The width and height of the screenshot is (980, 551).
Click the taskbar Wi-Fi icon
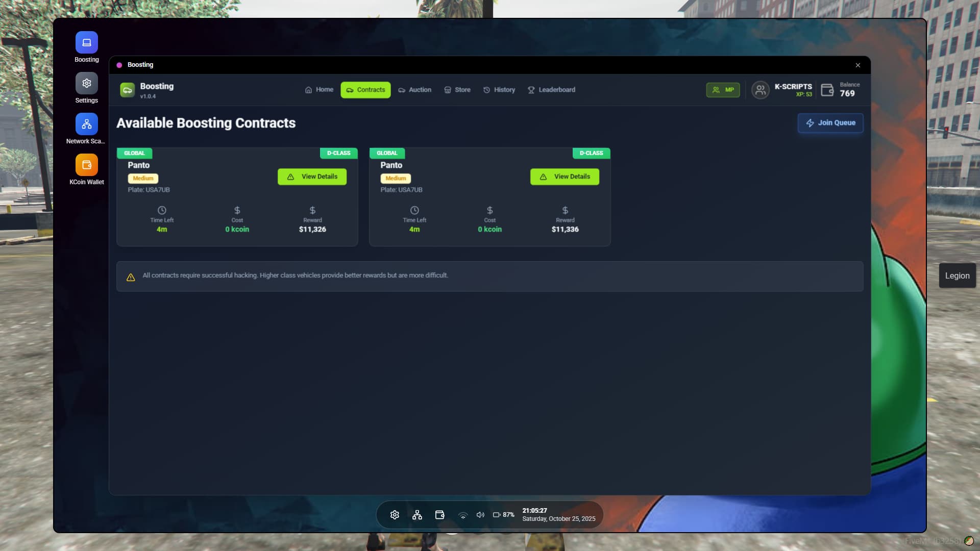(463, 515)
